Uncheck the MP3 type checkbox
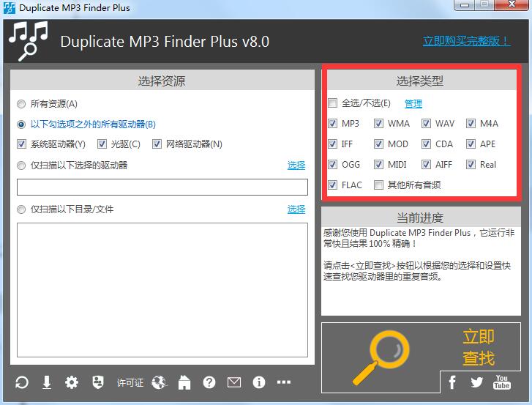 click(332, 123)
